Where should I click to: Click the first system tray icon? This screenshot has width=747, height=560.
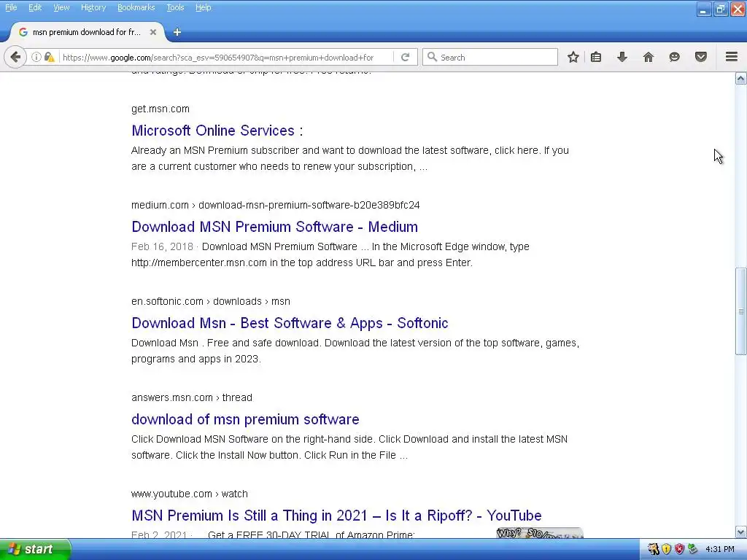[x=653, y=549]
